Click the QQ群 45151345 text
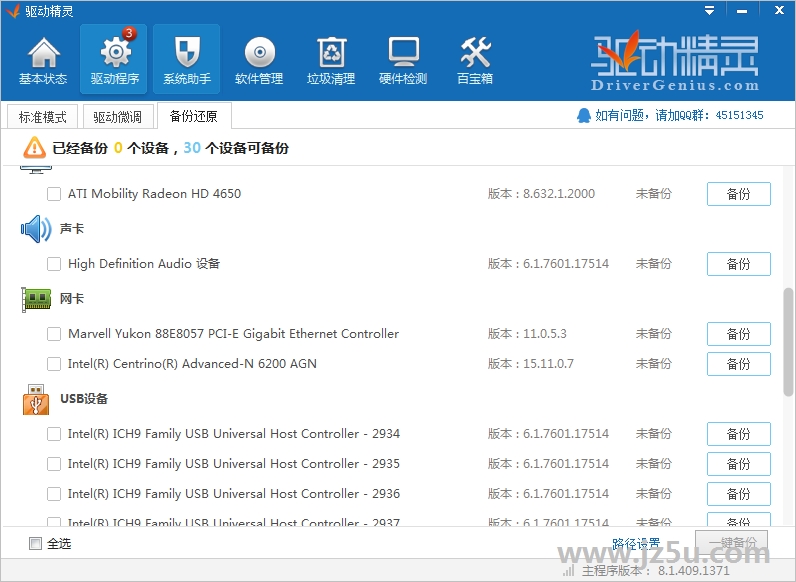796x582 pixels. pyautogui.click(x=679, y=115)
